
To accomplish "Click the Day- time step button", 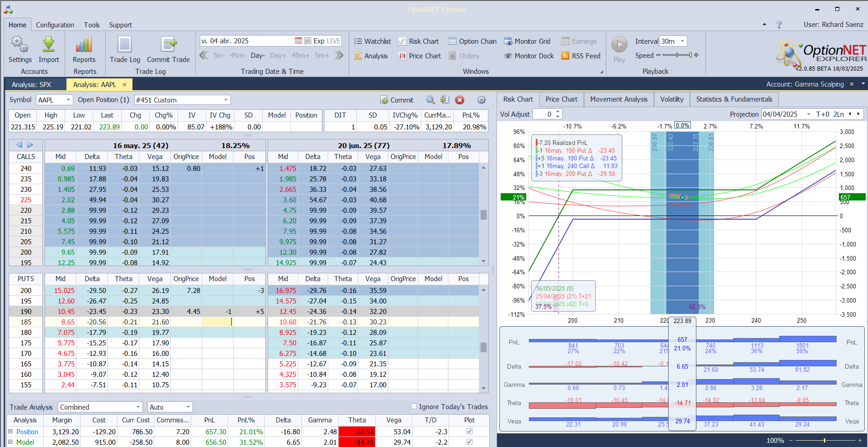I will (258, 56).
